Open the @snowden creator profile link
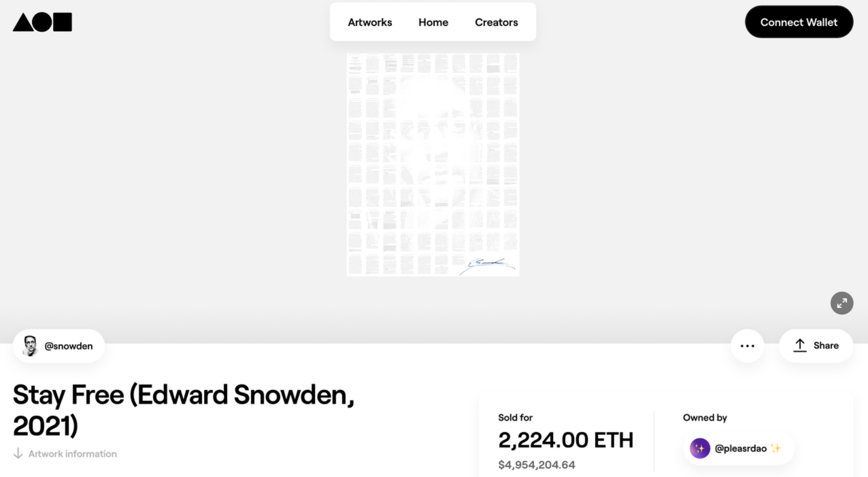This screenshot has height=477, width=868. click(x=69, y=346)
